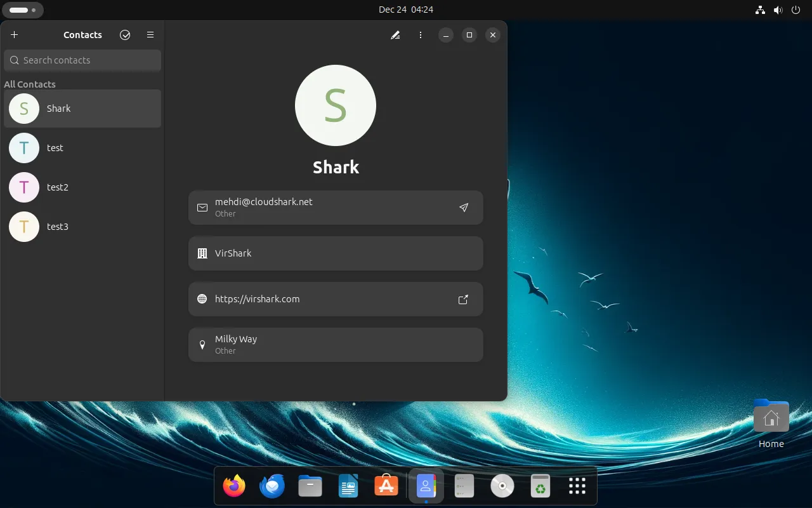Click the volume speaker icon in top bar

click(778, 10)
